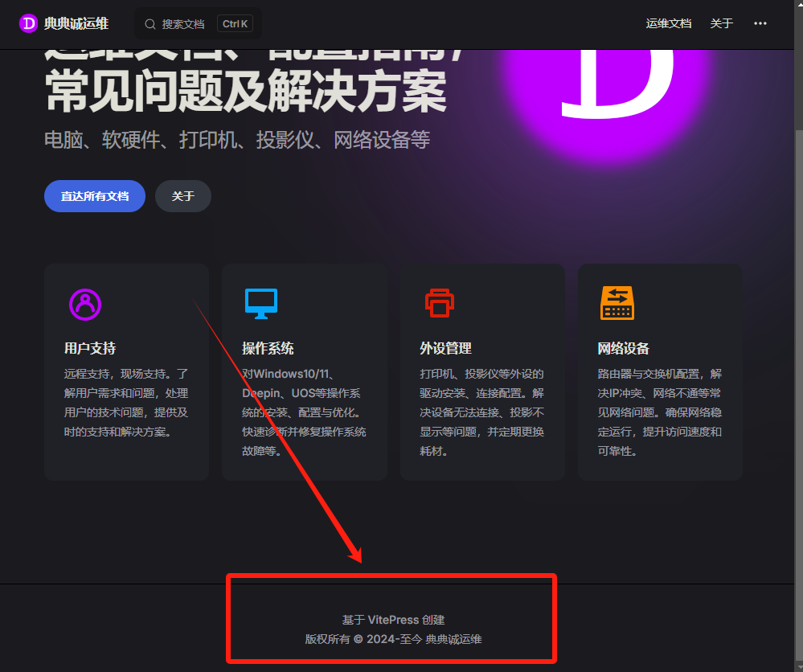Click the 路由器与交换机配置 description text
803x672 pixels.
(660, 412)
